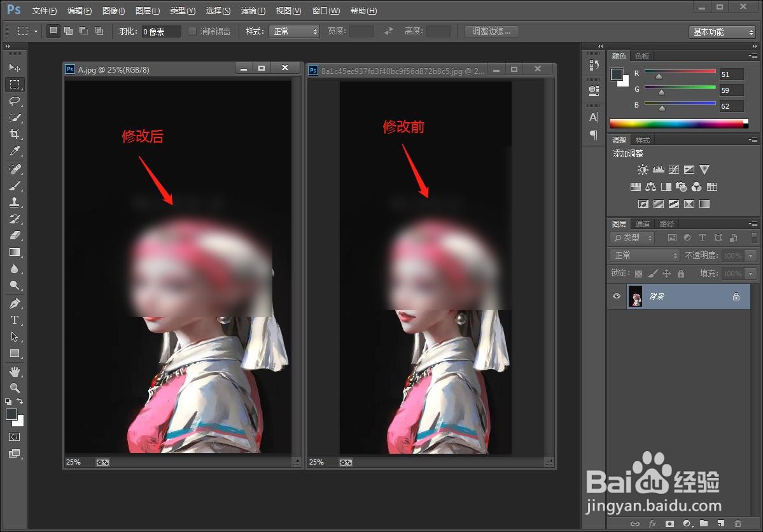Select the Spot Healing Brush tool
This screenshot has height=532, width=763.
click(15, 169)
